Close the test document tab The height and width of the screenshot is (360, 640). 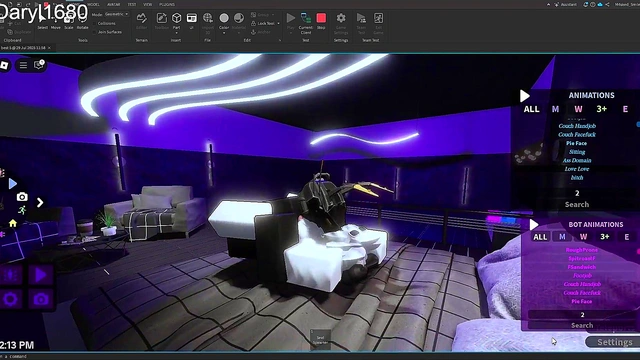pyautogui.click(x=49, y=48)
